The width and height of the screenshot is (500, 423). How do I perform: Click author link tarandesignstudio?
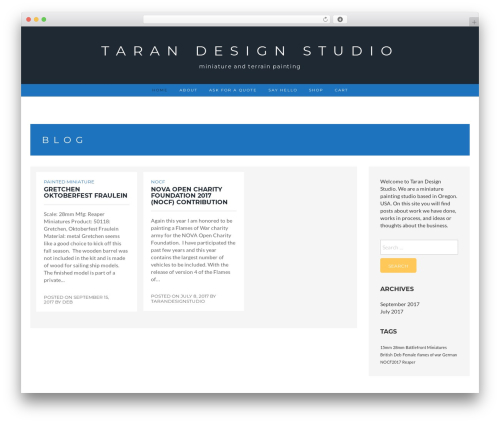click(x=178, y=301)
